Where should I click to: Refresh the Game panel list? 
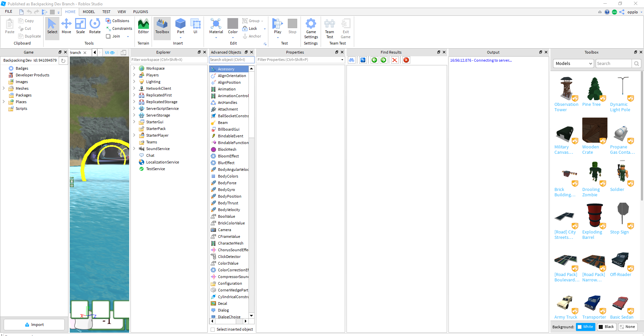[x=63, y=61]
